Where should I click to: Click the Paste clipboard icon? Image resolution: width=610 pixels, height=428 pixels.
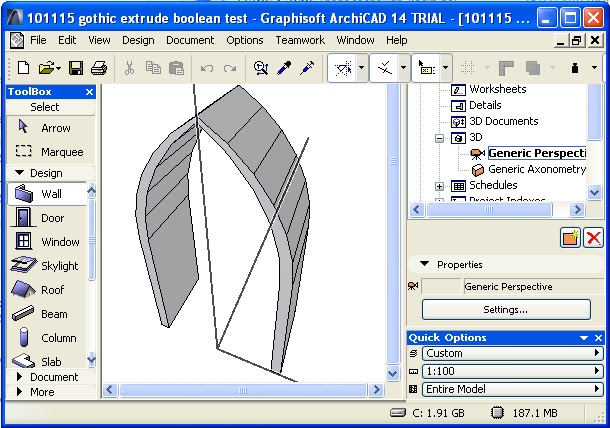[176, 68]
